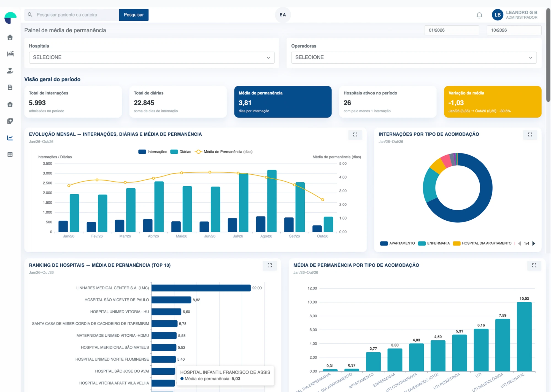
Task: Open the LEANDRO G B user profile
Action: coord(515,15)
